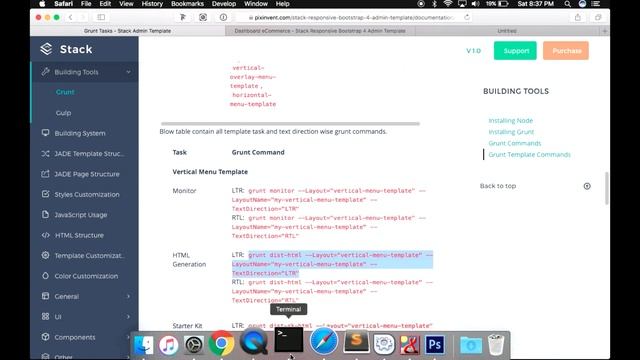The width and height of the screenshot is (640, 360).
Task: Click HTML Structure code icon
Action: (45, 235)
